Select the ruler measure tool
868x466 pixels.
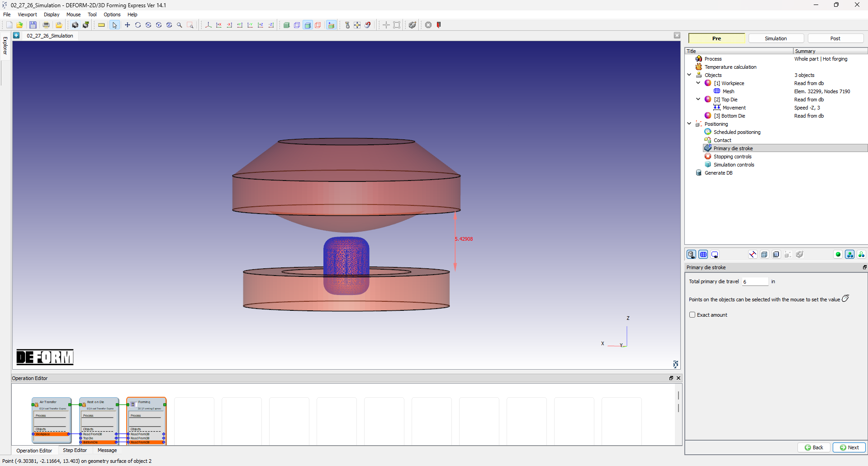(x=101, y=25)
